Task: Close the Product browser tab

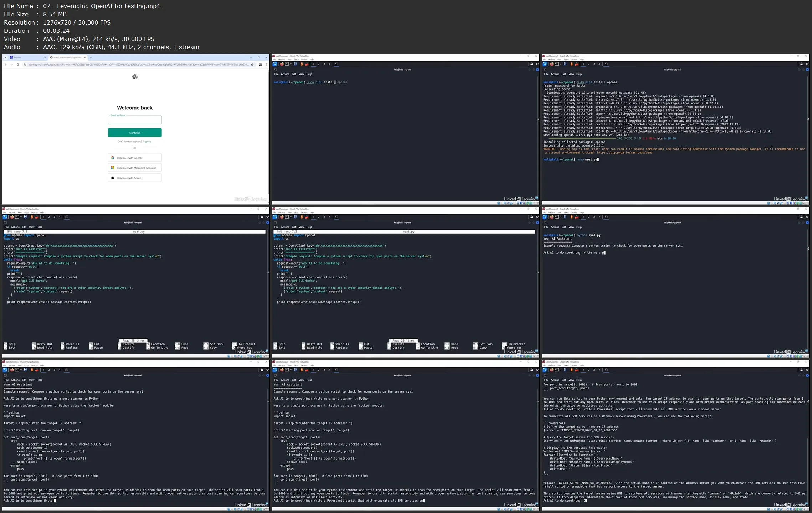Action: [x=45, y=57]
